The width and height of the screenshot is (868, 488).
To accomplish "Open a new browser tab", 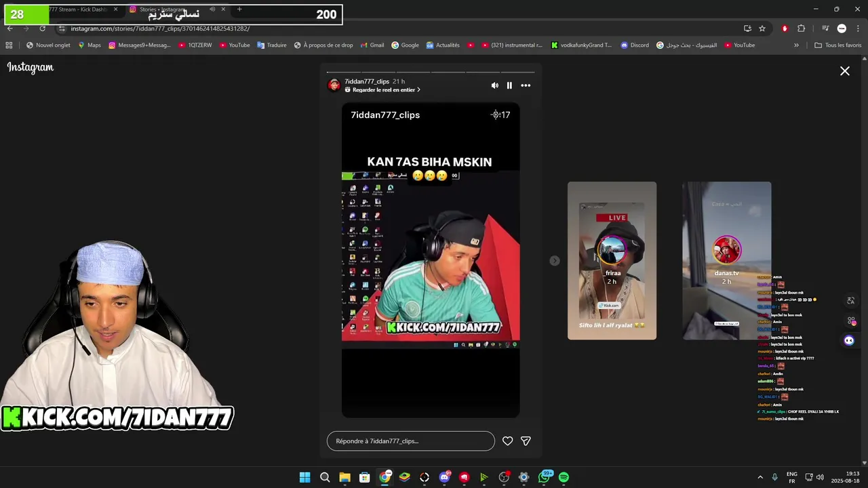I will 239,9.
